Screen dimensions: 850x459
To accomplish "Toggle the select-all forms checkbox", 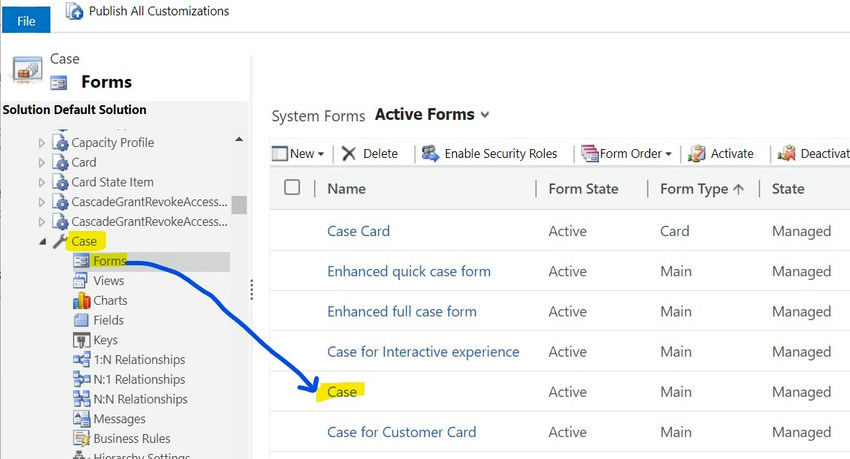I will pos(292,188).
